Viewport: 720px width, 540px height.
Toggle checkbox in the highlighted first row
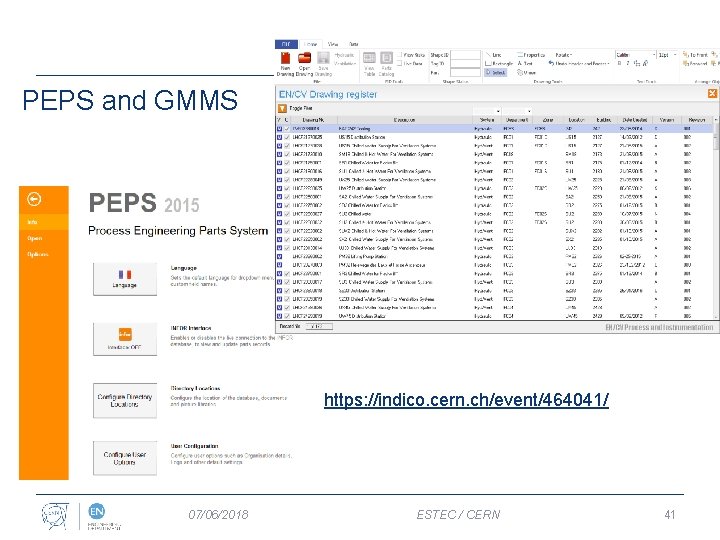[x=287, y=129]
